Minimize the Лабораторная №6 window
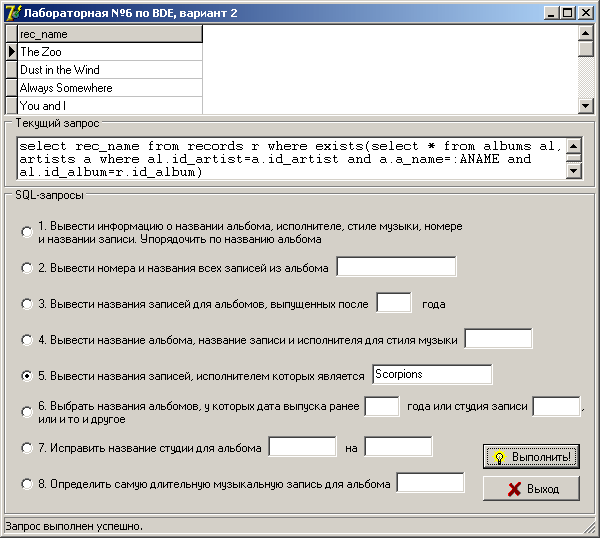The image size is (600, 538). [551, 13]
